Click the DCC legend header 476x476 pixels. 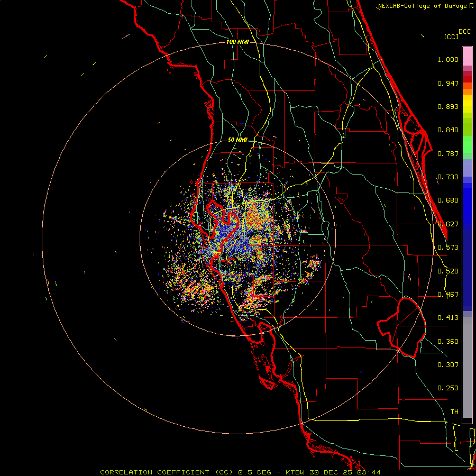[x=465, y=32]
